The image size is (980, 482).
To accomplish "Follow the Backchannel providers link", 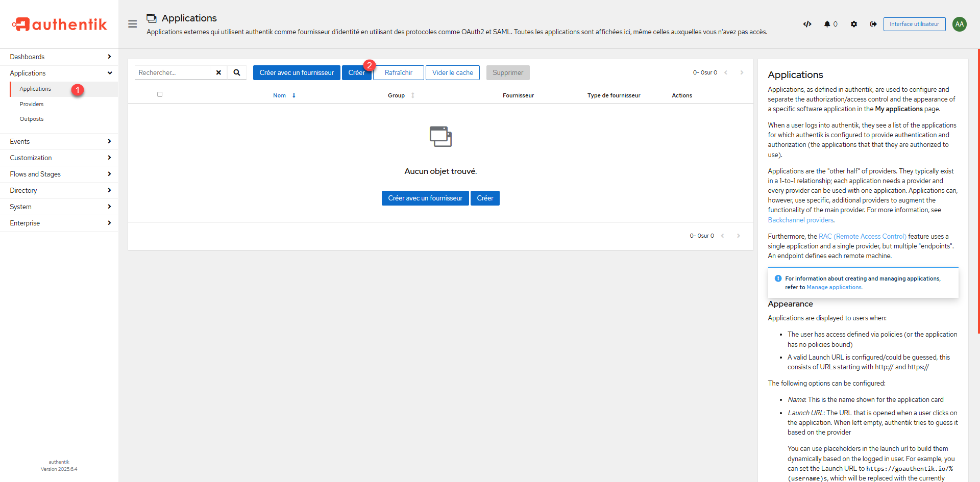I will tap(800, 220).
